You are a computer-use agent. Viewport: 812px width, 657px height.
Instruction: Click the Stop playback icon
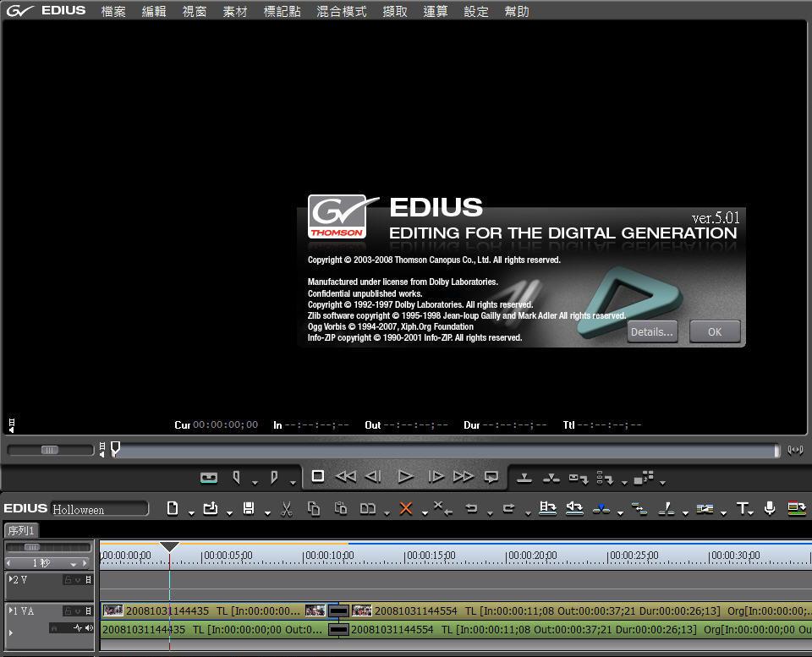(x=318, y=476)
